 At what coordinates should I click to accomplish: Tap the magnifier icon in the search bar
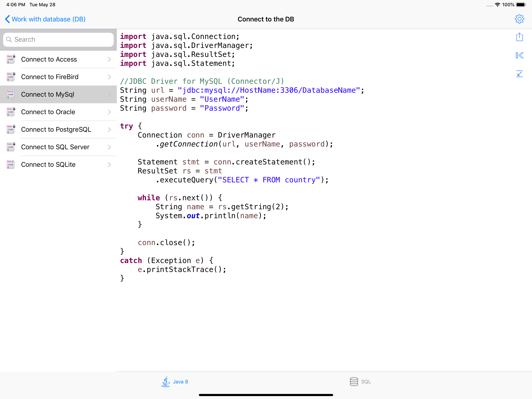(x=9, y=40)
